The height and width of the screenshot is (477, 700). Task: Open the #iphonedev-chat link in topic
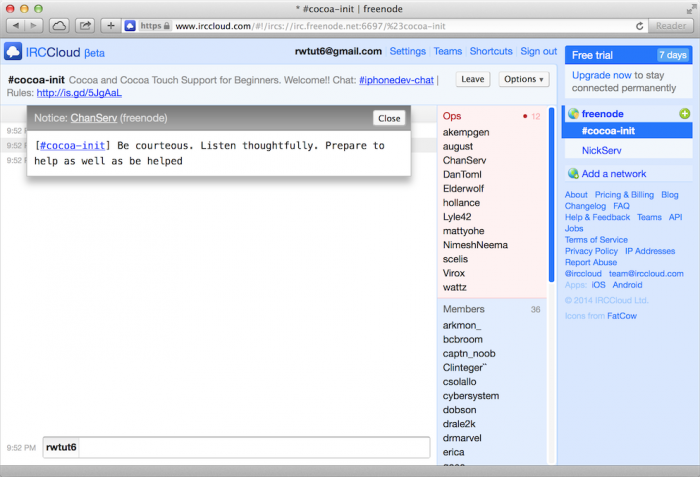pos(396,80)
